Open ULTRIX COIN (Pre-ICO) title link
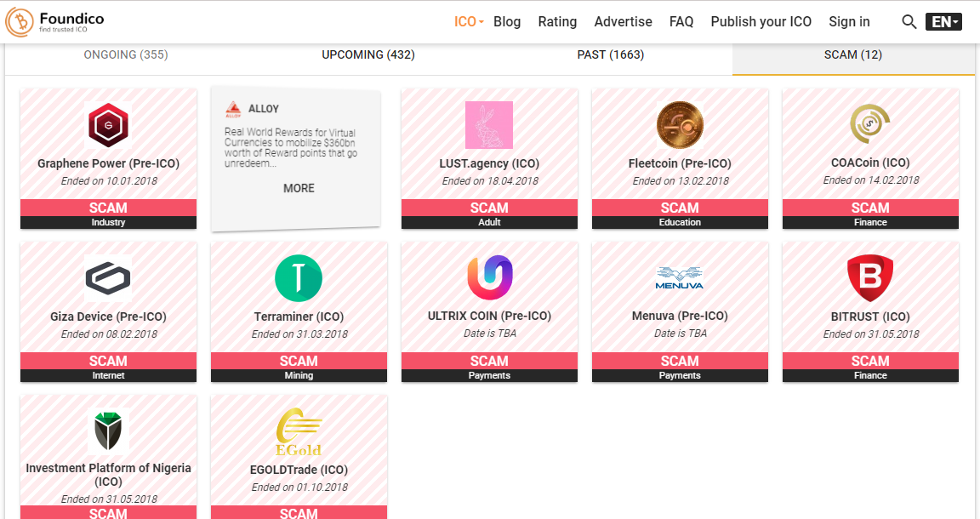The image size is (980, 519). (489, 317)
